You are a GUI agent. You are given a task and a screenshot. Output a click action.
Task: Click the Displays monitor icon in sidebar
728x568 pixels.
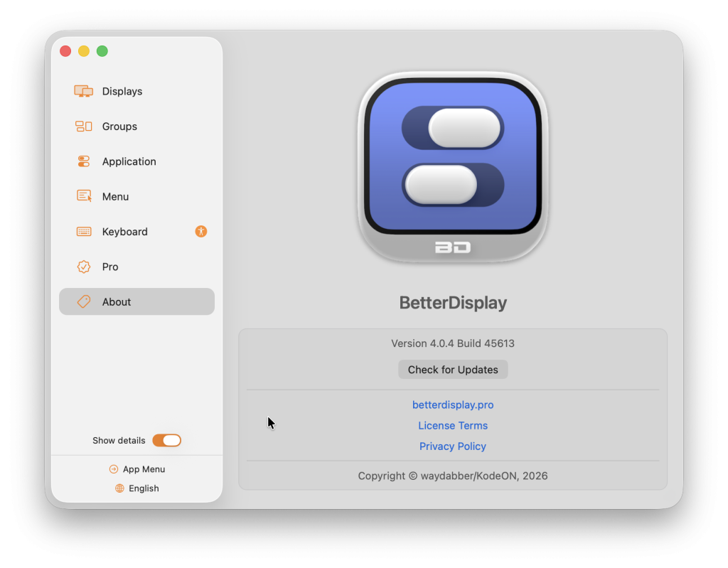(x=84, y=91)
